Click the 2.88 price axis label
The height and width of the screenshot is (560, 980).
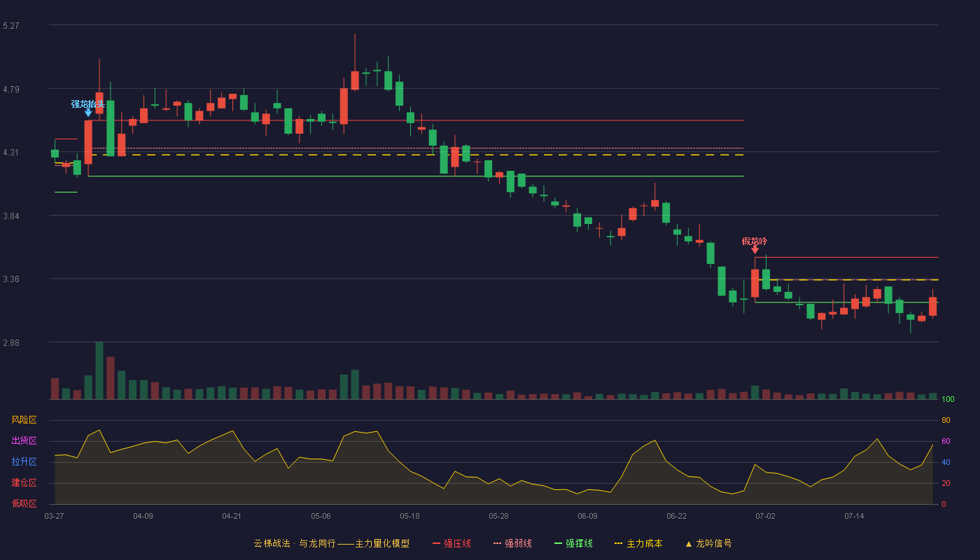coord(11,343)
